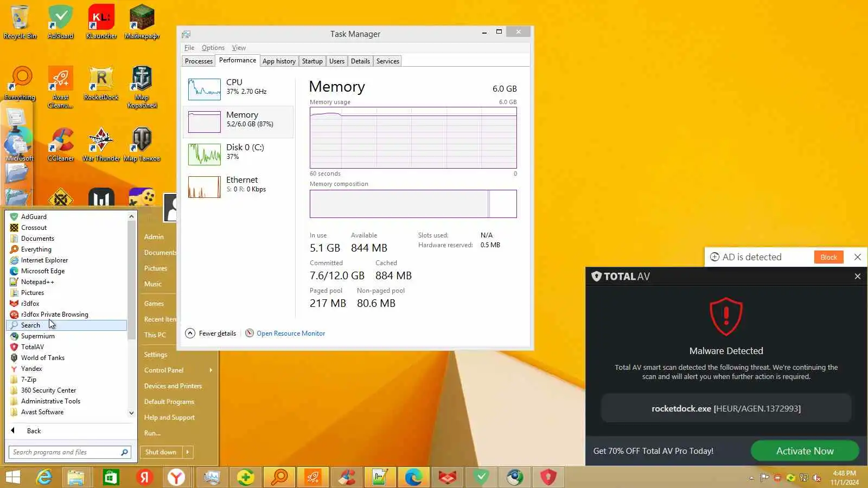
Task: Expand the Administrative Tools folder
Action: point(67,401)
